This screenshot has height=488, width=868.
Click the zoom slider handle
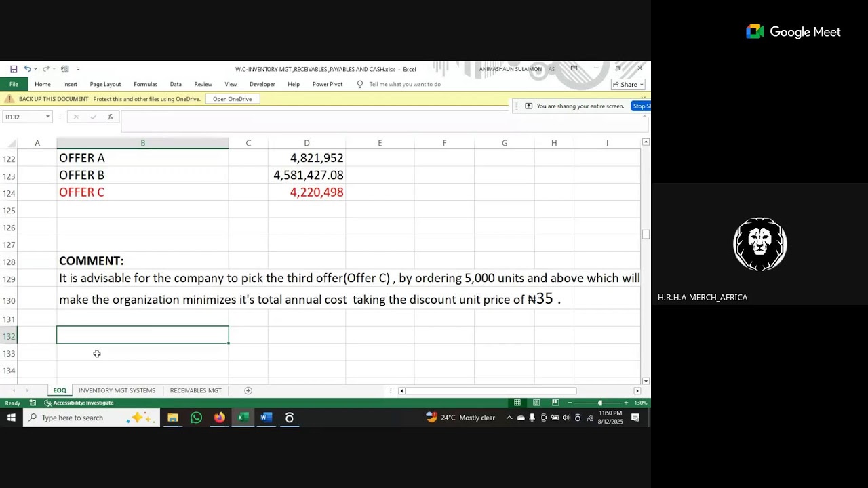pos(600,403)
